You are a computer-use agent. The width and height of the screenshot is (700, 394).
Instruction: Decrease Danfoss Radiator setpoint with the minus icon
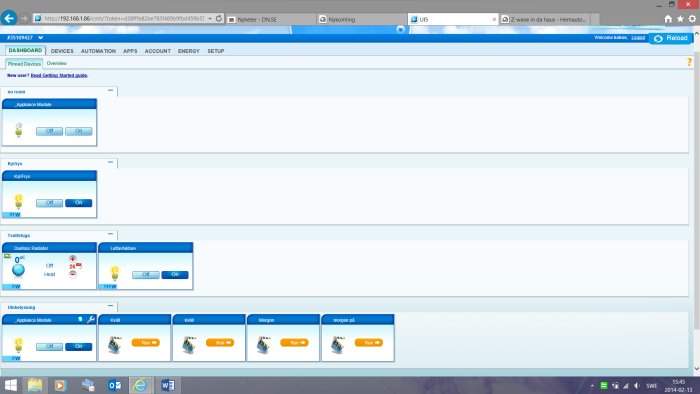[72, 274]
